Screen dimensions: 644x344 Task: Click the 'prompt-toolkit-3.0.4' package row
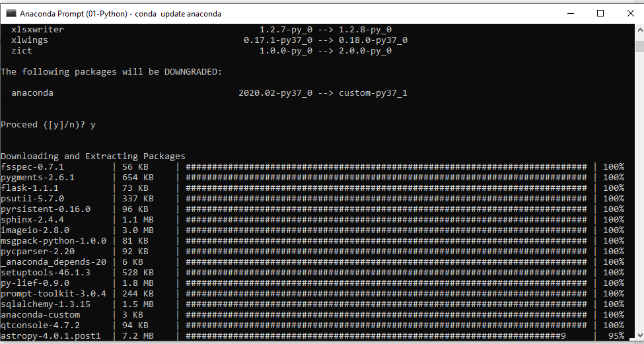(x=312, y=294)
